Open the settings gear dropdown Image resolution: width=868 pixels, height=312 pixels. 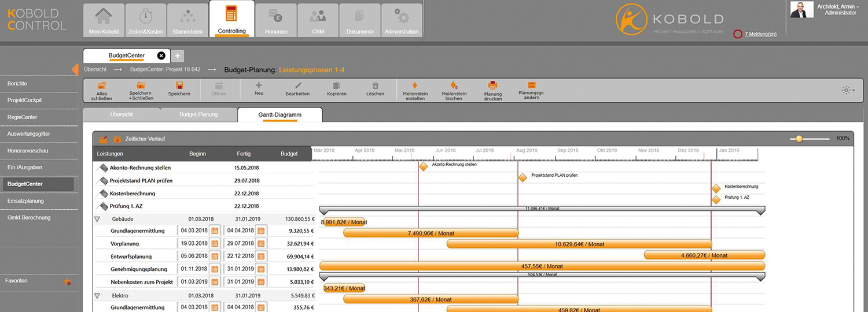point(848,90)
